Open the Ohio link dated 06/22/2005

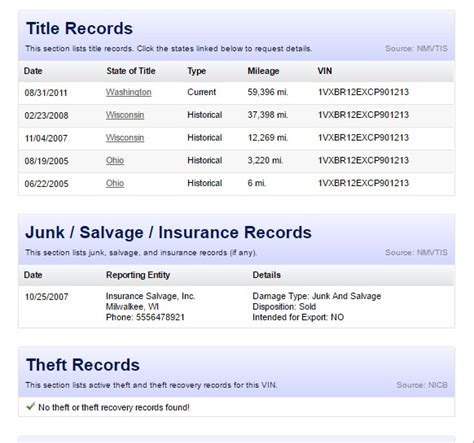click(115, 183)
